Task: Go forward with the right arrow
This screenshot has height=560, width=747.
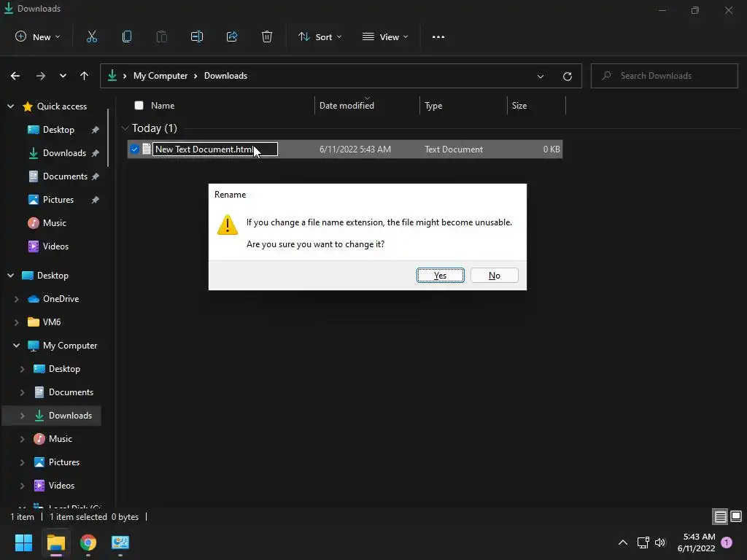Action: point(41,76)
